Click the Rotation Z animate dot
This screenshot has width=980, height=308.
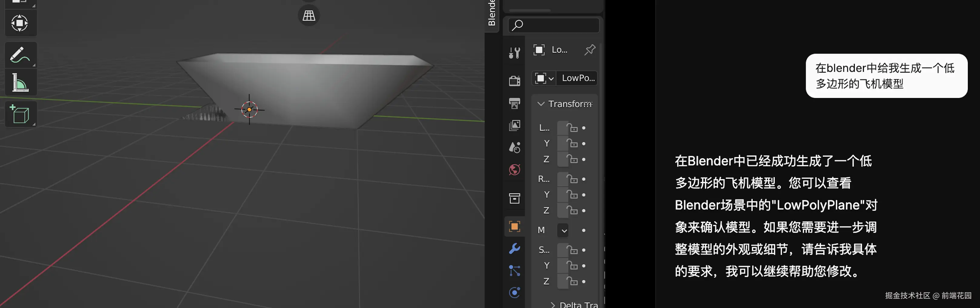[584, 211]
